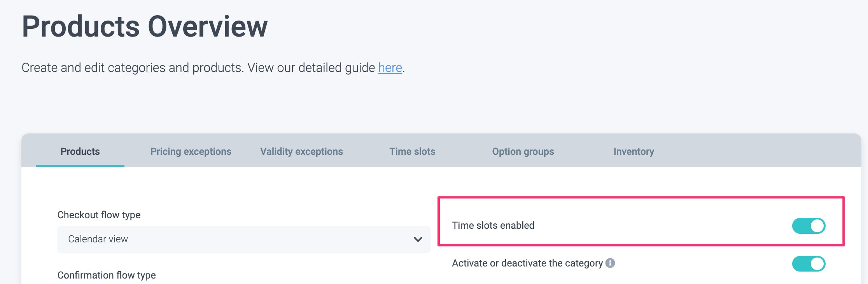Click the Calendar view selected value
868x284 pixels.
98,239
